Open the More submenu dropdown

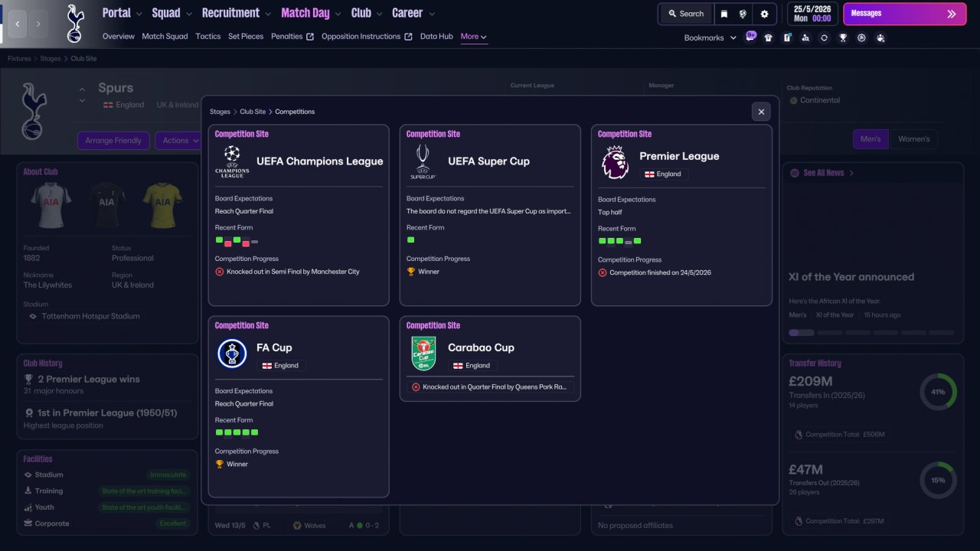tap(474, 37)
